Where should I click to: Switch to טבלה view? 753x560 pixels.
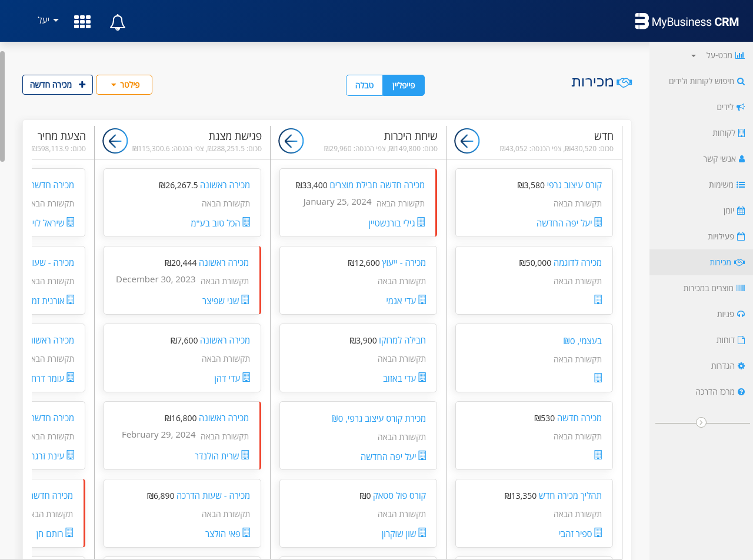[x=365, y=85]
